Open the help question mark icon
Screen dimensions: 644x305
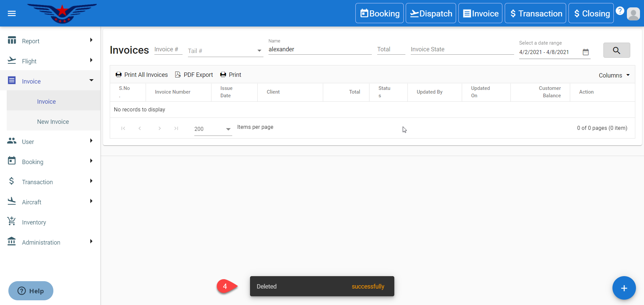coord(620,11)
